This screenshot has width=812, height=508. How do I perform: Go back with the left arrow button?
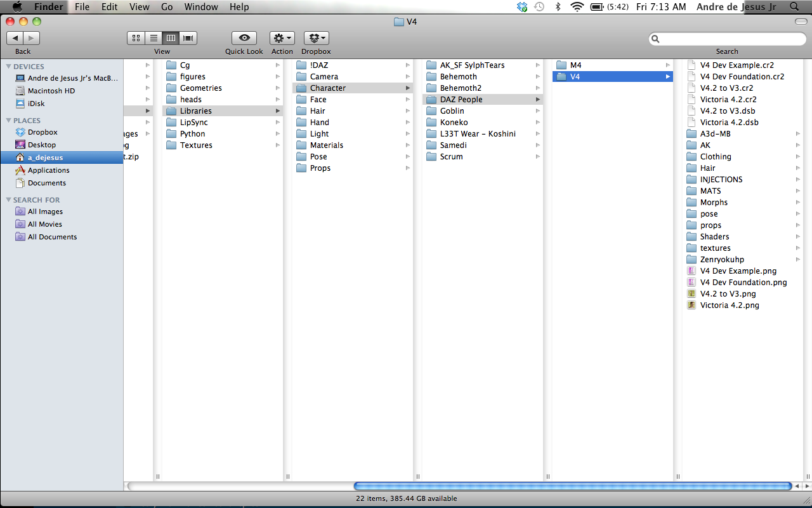15,38
